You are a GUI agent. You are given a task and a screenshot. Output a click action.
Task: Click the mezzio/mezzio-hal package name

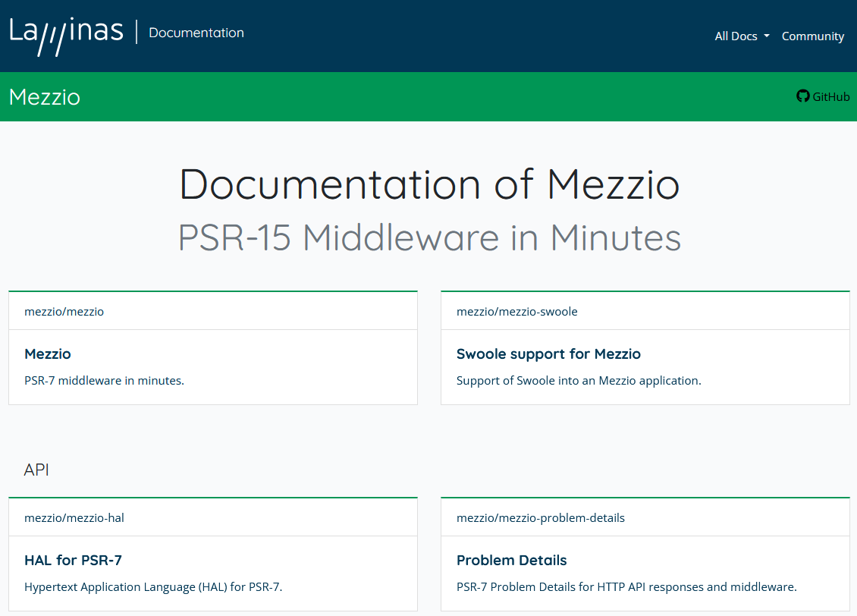74,517
